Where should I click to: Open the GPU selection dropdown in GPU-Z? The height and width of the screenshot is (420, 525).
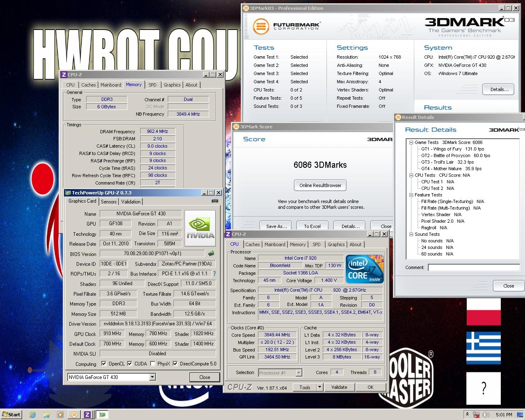coord(152,377)
